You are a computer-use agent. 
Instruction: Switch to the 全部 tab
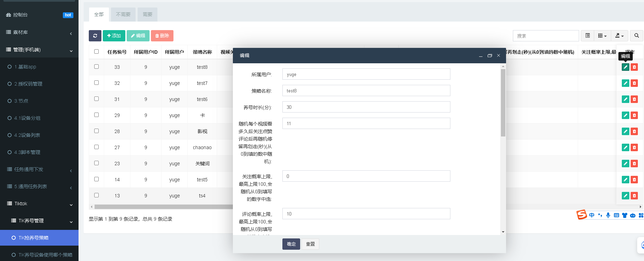99,14
